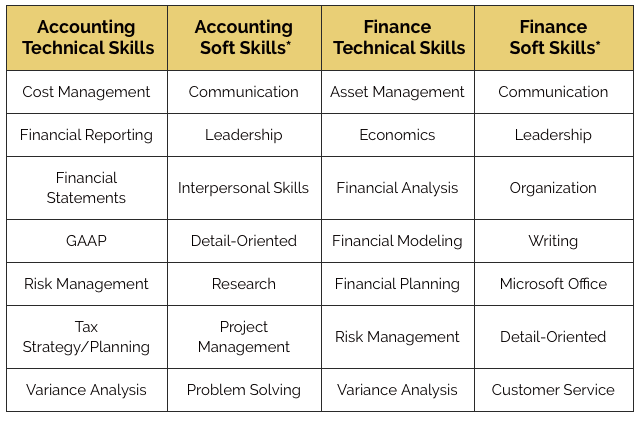
Task: Select the Organization cell
Action: 554,188
